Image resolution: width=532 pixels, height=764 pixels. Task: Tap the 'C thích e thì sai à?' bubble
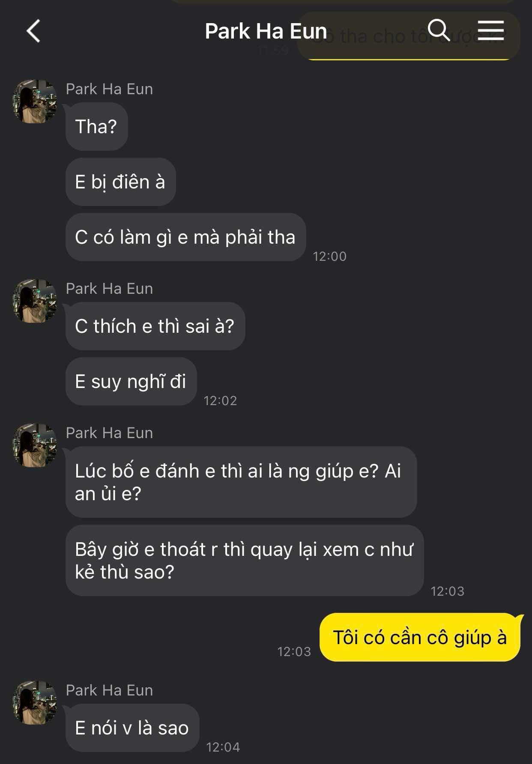coord(155,326)
